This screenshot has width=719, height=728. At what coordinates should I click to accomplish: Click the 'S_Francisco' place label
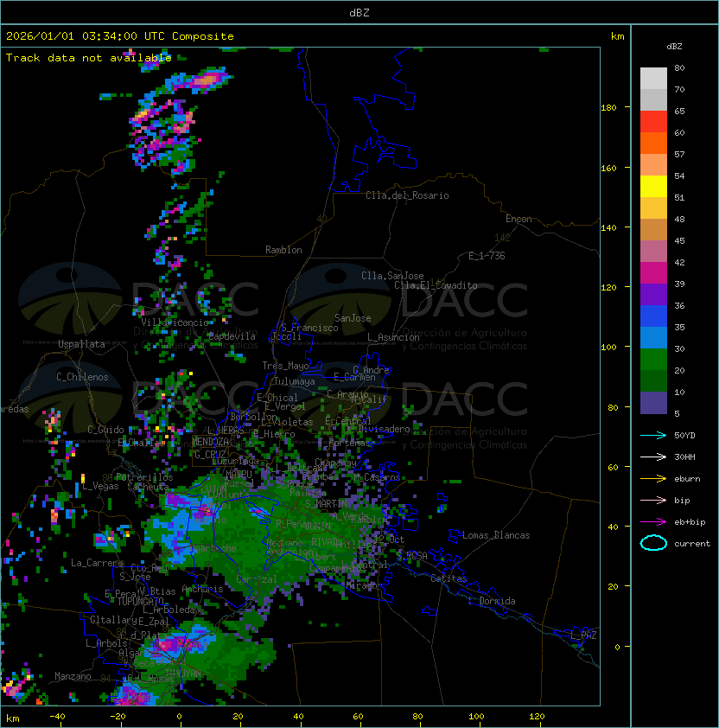(309, 328)
